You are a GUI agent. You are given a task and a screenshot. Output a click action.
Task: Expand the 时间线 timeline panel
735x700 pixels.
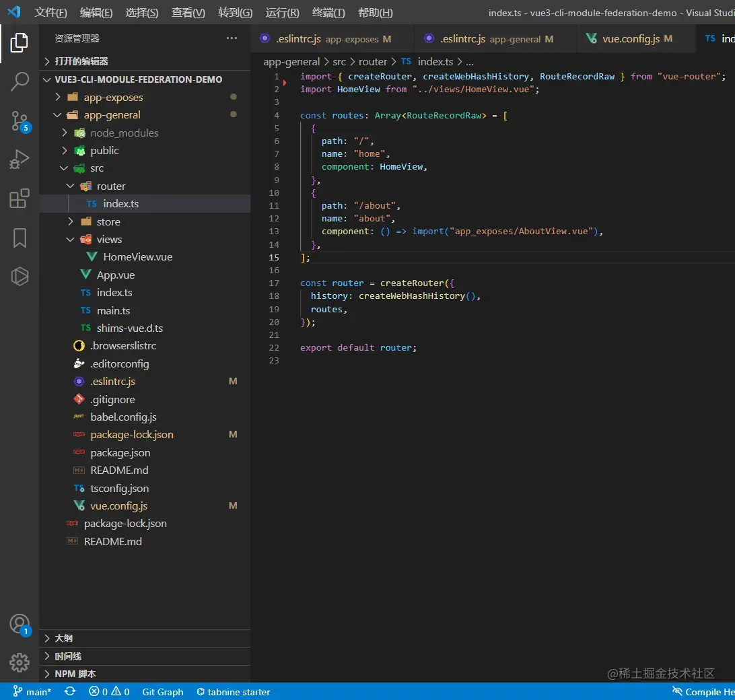click(x=144, y=656)
